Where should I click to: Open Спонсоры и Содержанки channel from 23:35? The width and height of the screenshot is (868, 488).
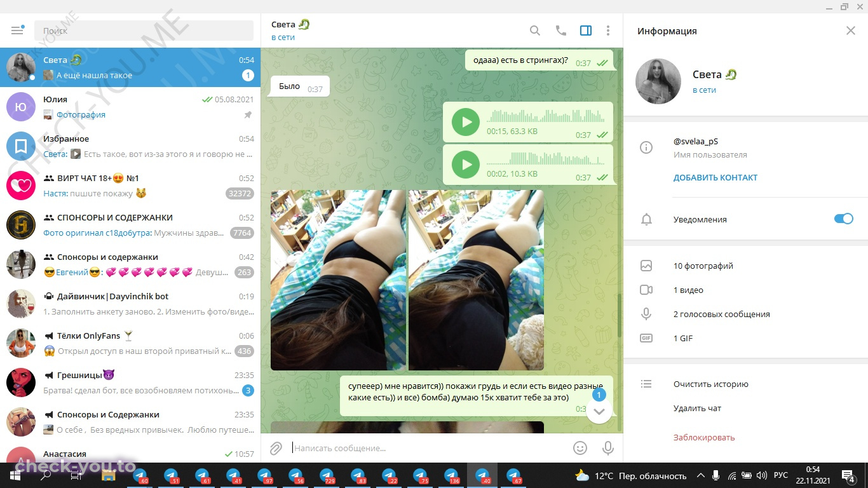130,422
